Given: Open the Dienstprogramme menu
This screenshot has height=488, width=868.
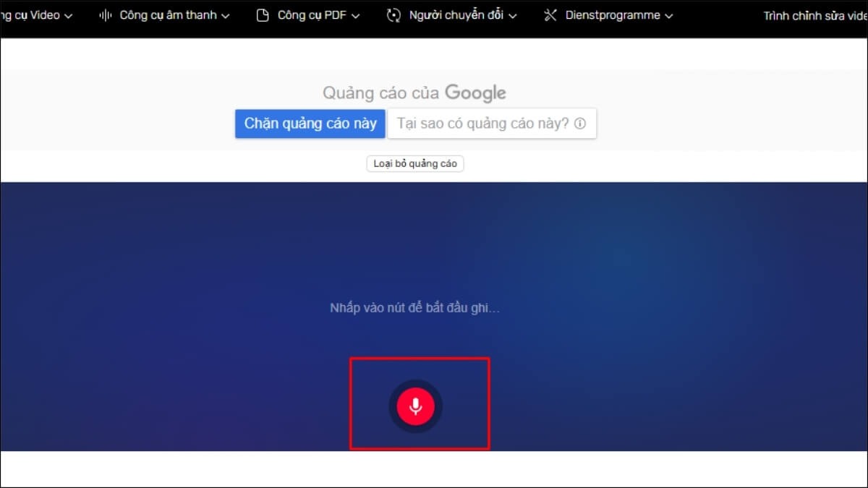Looking at the screenshot, I should click(608, 15).
